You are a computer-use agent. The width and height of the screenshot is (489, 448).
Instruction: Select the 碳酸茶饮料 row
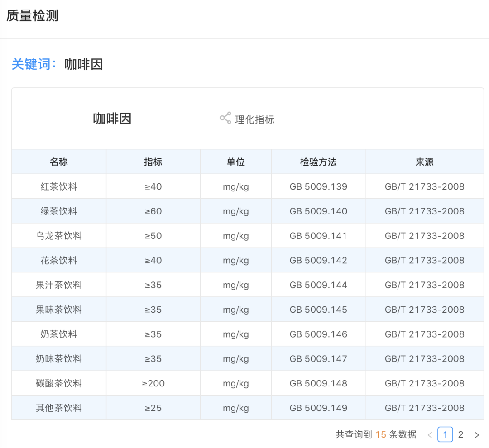[248, 383]
